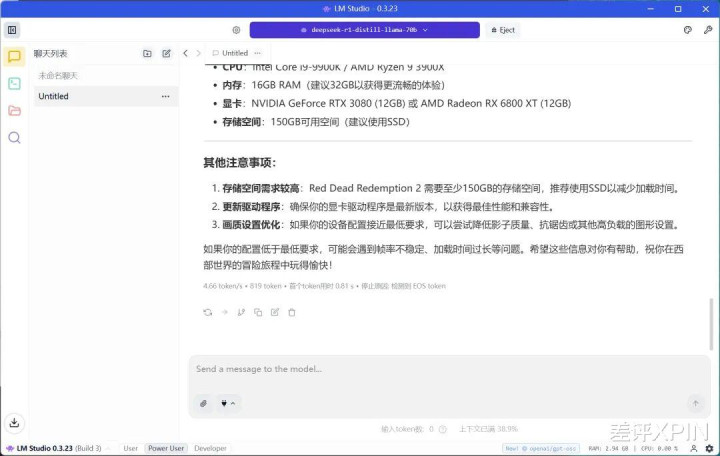Click the CPU 0.00 % readout
Screen dimensions: 720x456
point(659,448)
